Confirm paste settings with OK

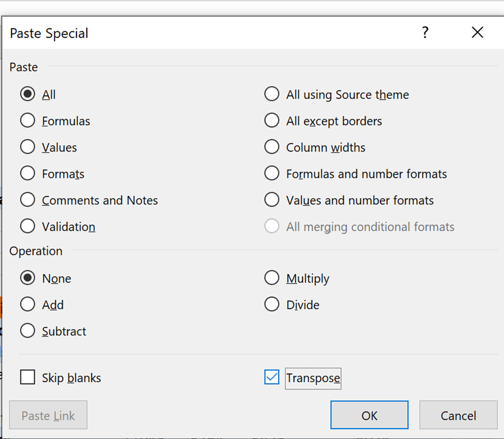(x=369, y=415)
